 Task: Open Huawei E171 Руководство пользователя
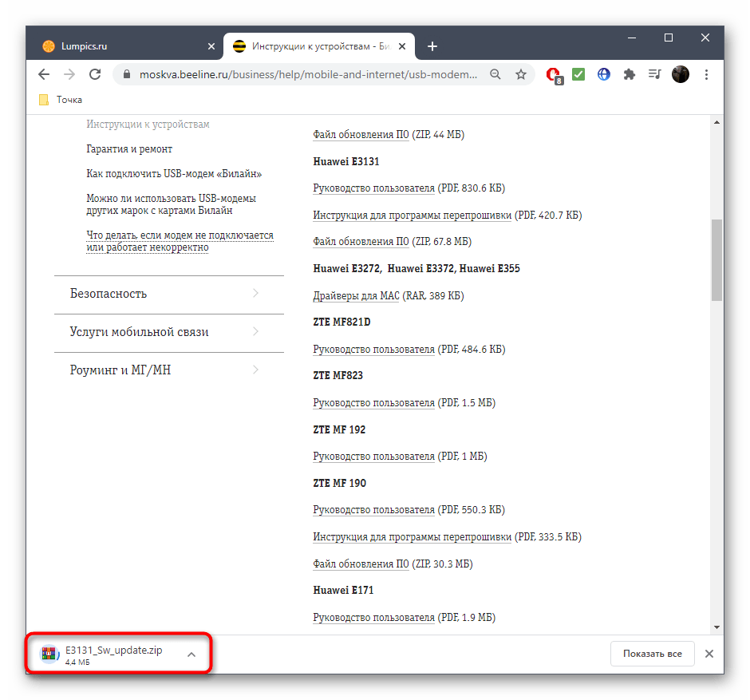click(373, 618)
